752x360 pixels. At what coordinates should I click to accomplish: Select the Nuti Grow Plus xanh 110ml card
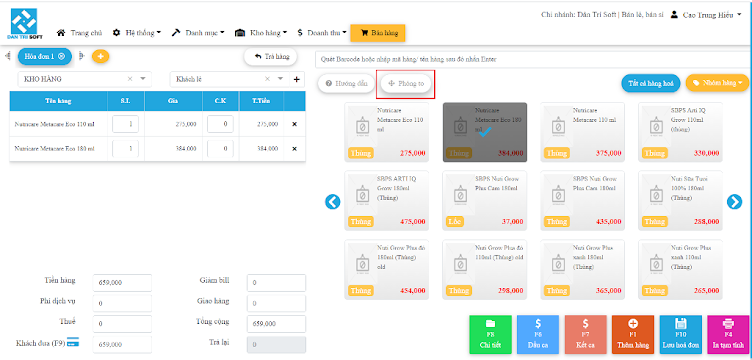[680, 269]
